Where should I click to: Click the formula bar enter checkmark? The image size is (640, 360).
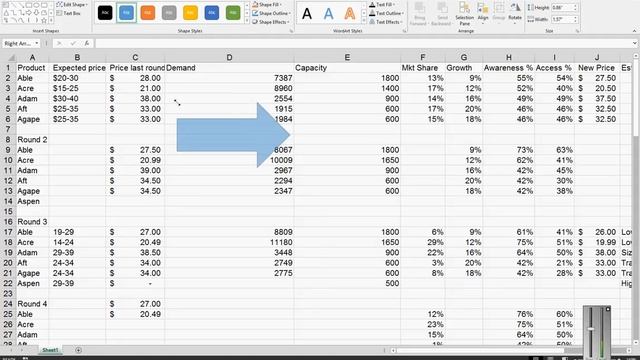coord(73,43)
